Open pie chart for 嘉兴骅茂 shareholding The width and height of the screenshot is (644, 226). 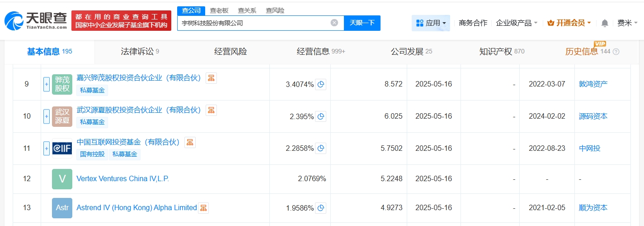tap(320, 84)
